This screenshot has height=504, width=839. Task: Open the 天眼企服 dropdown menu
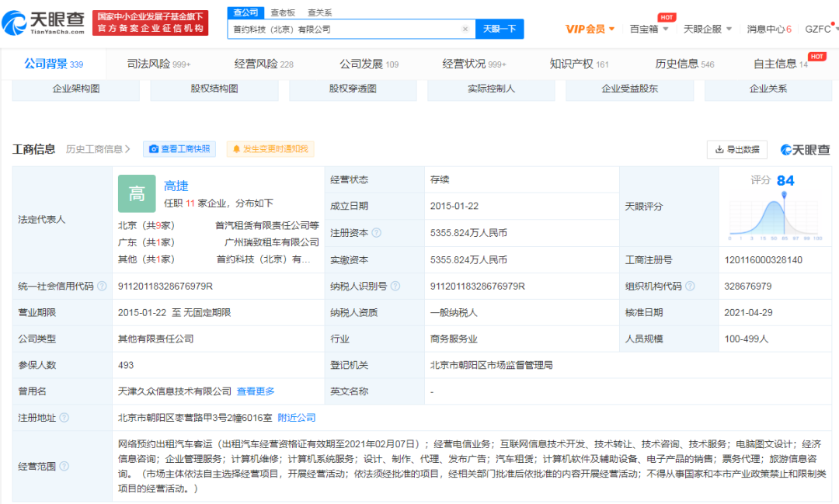(x=708, y=29)
